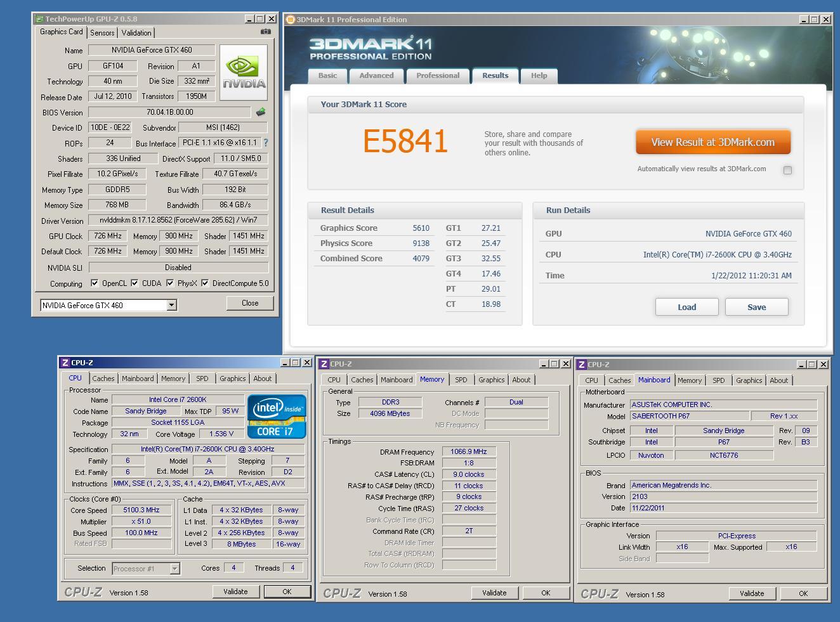The width and height of the screenshot is (840, 622).
Task: Click View Result at 3DMark.com button
Action: (713, 142)
